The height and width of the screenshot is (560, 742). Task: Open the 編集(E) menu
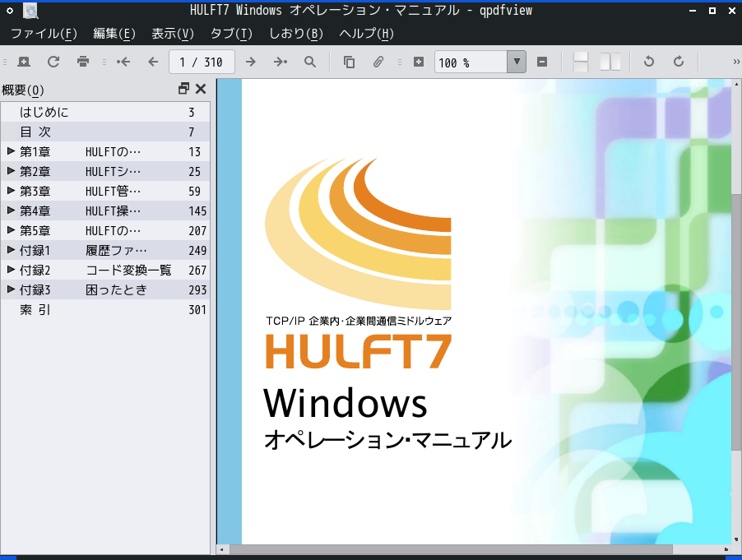(x=114, y=34)
